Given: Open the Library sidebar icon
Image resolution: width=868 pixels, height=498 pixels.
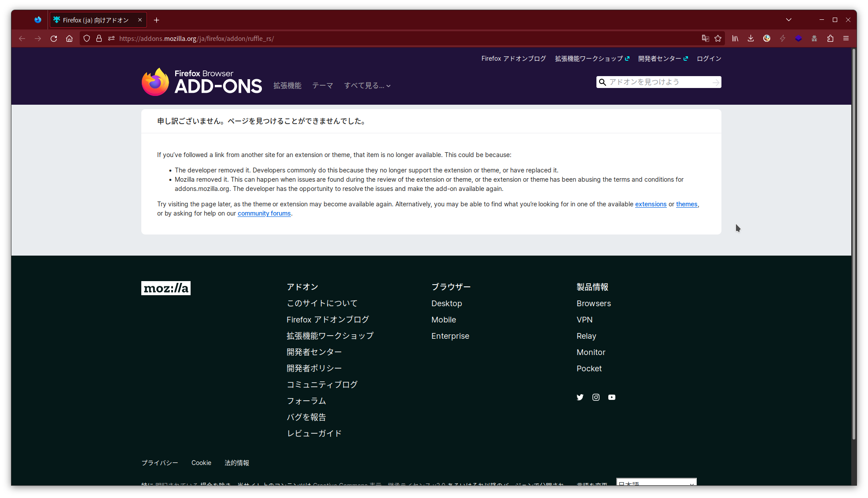Looking at the screenshot, I should [735, 38].
